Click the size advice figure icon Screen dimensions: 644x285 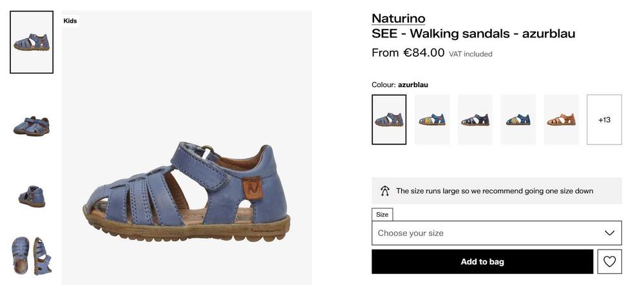pos(385,191)
